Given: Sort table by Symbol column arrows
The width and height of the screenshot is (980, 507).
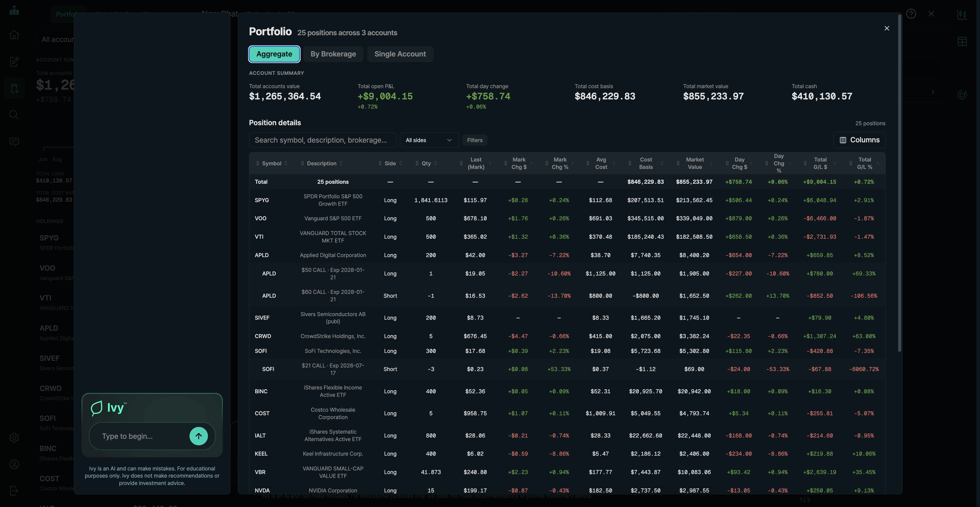Looking at the screenshot, I should pos(286,164).
